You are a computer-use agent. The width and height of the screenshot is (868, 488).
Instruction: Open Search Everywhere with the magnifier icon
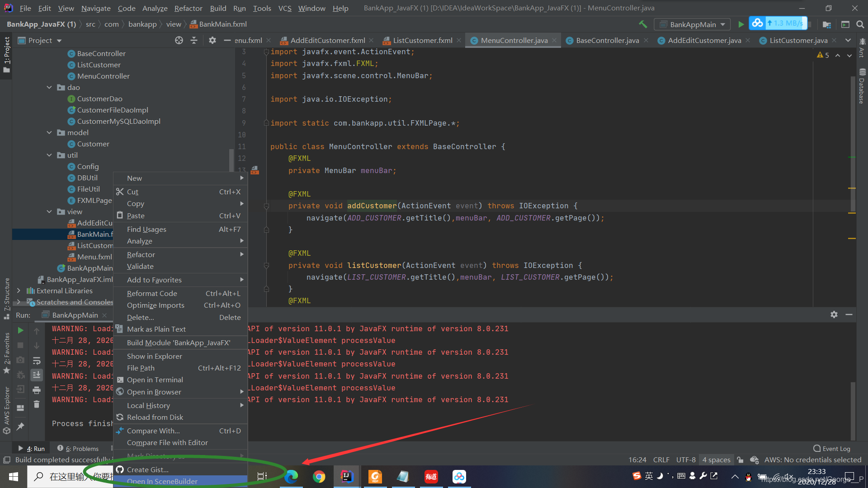coord(860,24)
